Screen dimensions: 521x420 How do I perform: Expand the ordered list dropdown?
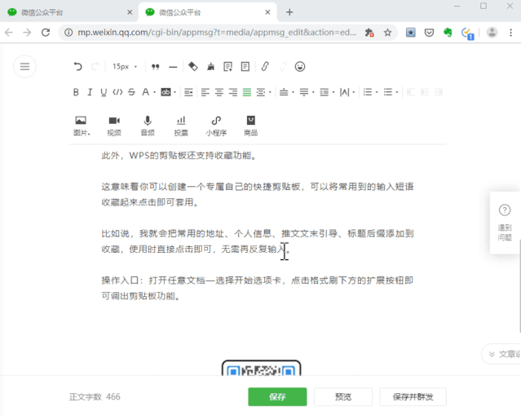tap(377, 92)
